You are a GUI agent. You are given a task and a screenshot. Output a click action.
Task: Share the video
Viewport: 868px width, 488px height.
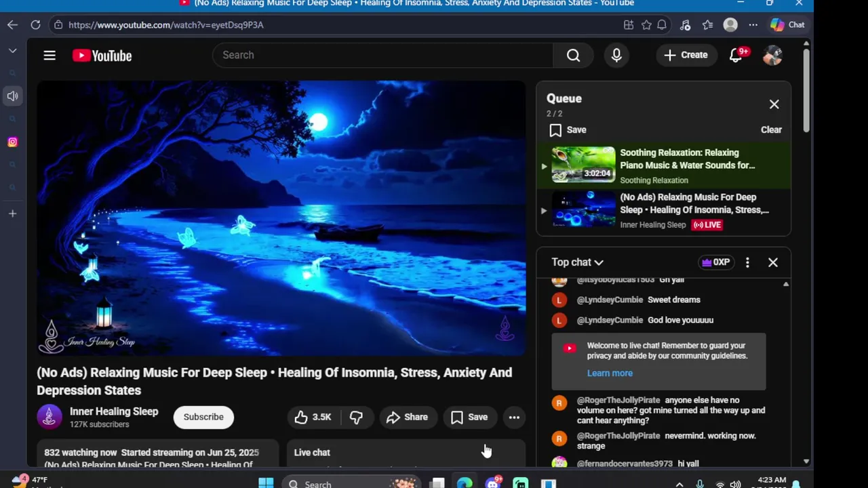pyautogui.click(x=407, y=418)
